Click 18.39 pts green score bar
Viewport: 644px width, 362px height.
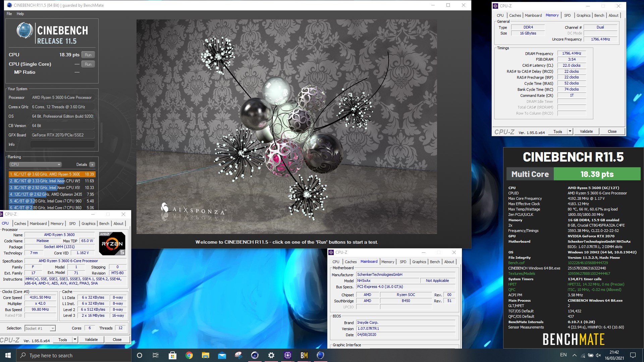(x=597, y=174)
